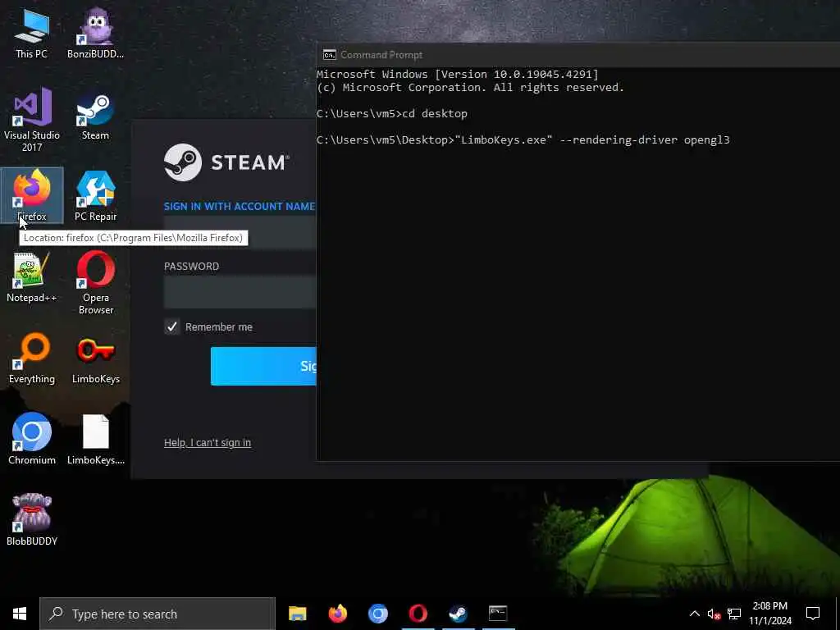The image size is (840, 630).
Task: Open the muted volume tray icon
Action: coord(714,614)
